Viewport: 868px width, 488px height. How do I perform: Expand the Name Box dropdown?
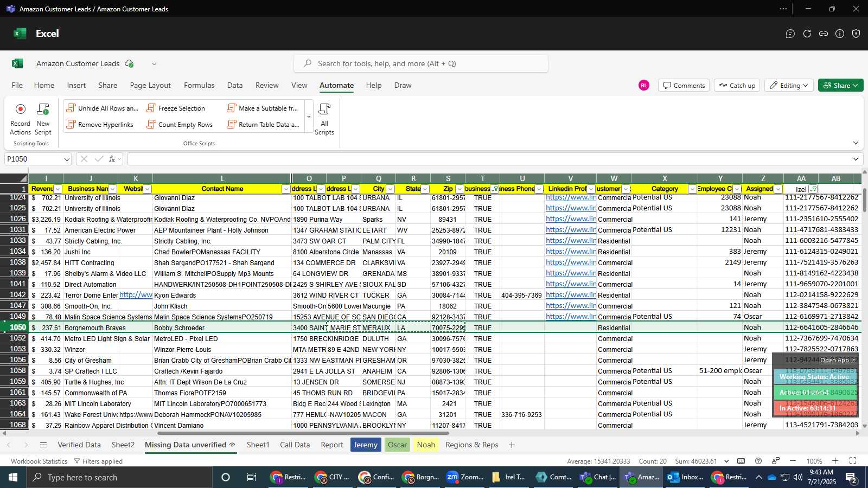(x=67, y=159)
